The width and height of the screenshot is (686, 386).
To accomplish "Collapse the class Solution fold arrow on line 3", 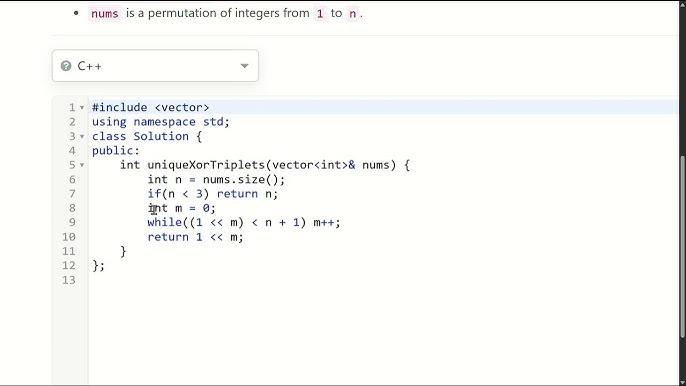I will click(x=82, y=137).
